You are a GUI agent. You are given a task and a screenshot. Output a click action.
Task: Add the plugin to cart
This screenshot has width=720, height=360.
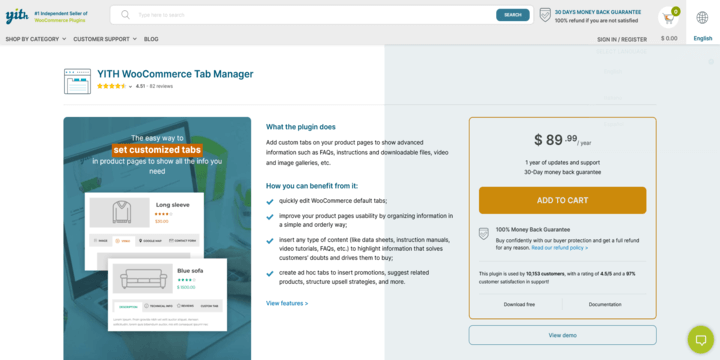pyautogui.click(x=562, y=200)
